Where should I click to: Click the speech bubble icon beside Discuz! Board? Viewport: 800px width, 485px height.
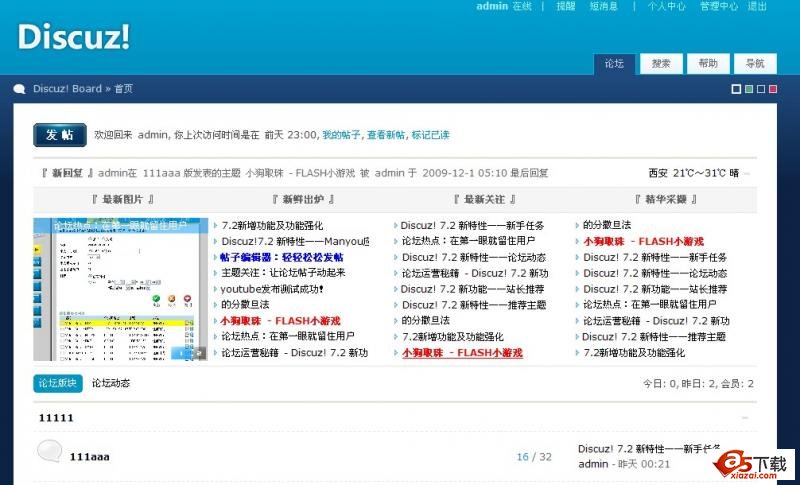pyautogui.click(x=19, y=89)
